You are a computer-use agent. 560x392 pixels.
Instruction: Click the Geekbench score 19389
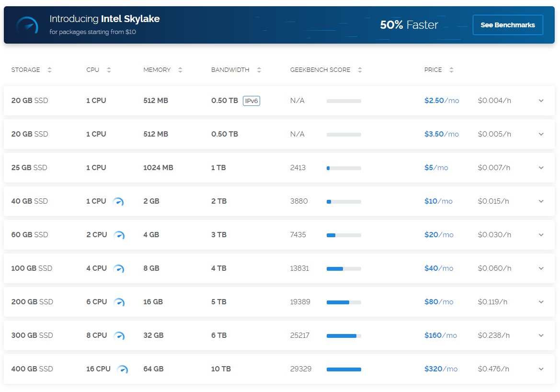(x=300, y=302)
